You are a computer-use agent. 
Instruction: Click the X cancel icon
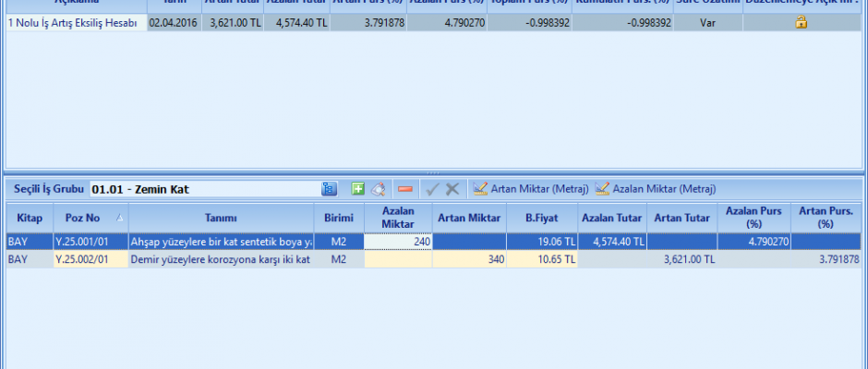(452, 189)
